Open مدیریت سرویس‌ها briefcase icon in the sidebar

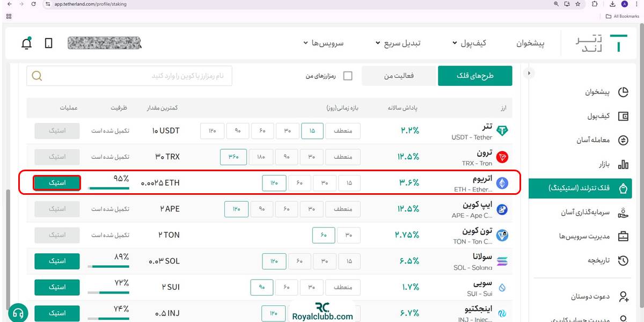(623, 236)
